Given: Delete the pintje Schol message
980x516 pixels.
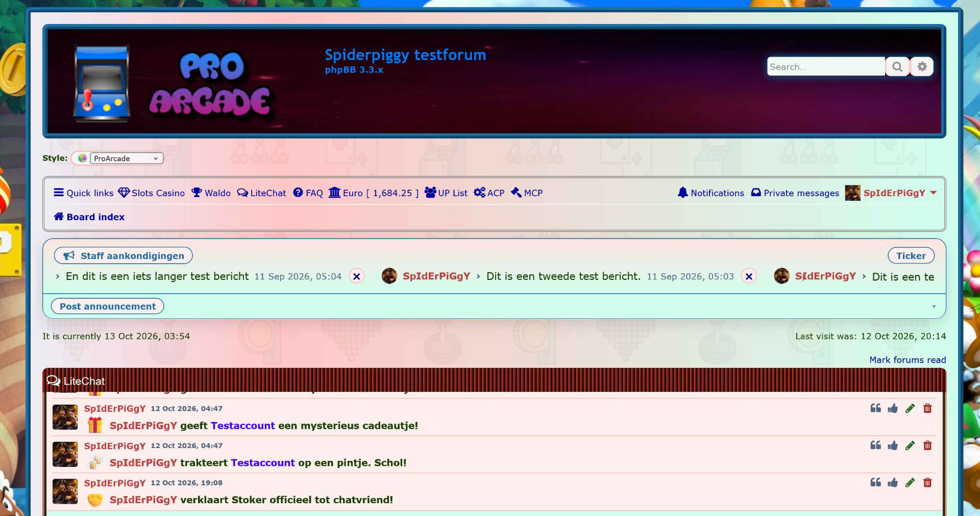Looking at the screenshot, I should point(927,445).
